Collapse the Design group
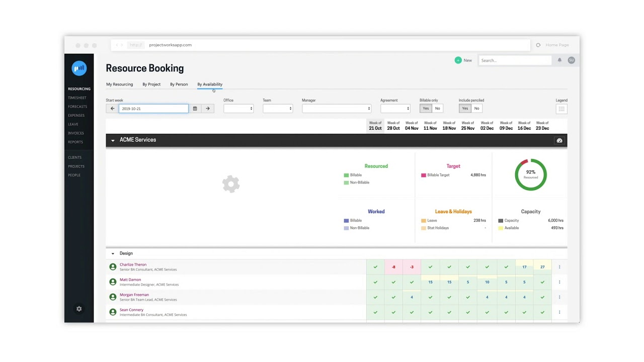This screenshot has height=362, width=644. [113, 254]
